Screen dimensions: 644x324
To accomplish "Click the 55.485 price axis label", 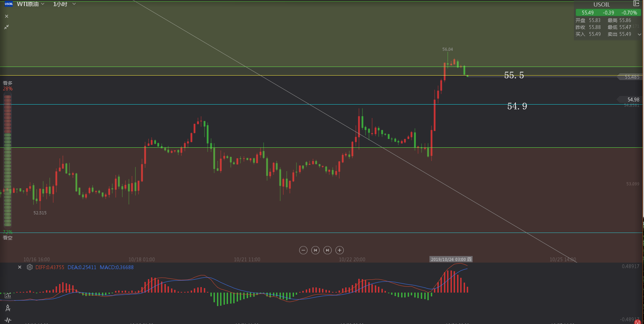I will pos(631,77).
